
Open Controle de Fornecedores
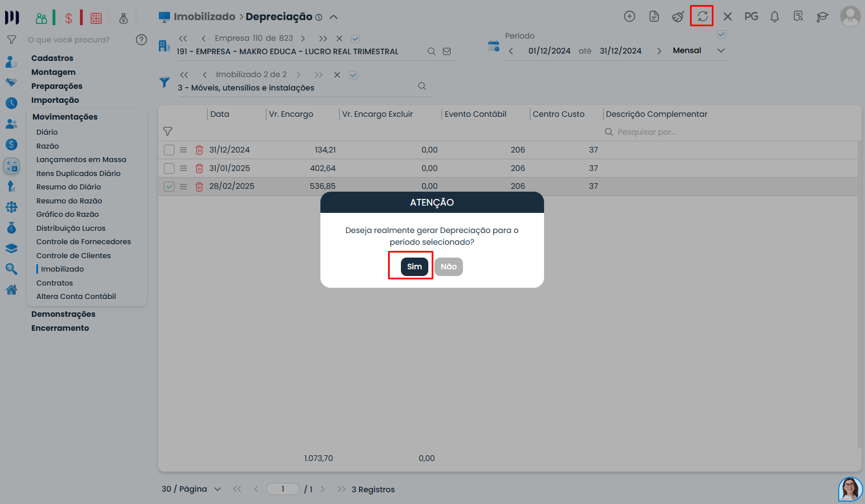click(83, 241)
